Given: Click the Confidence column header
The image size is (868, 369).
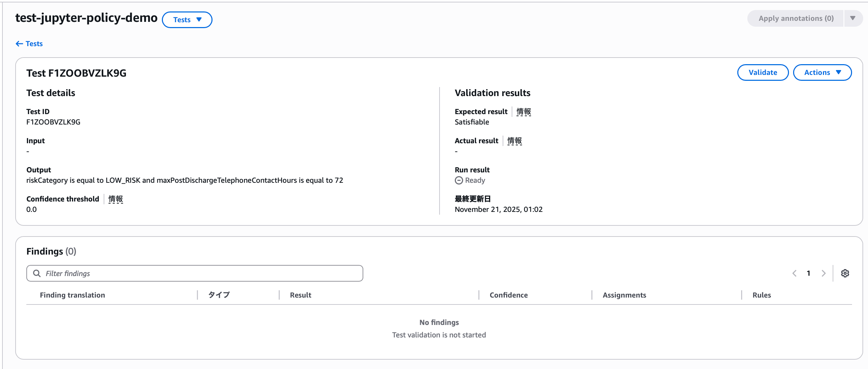Looking at the screenshot, I should tap(509, 295).
